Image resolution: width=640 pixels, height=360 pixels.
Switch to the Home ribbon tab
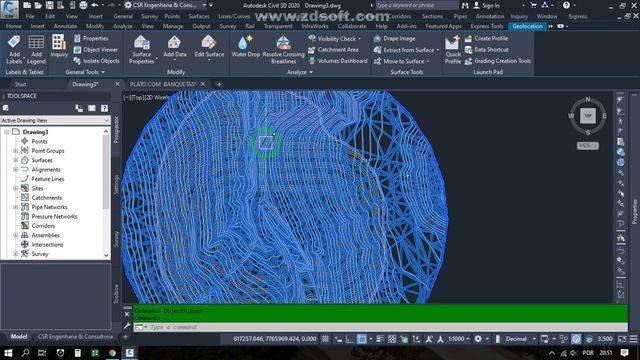tap(13, 26)
